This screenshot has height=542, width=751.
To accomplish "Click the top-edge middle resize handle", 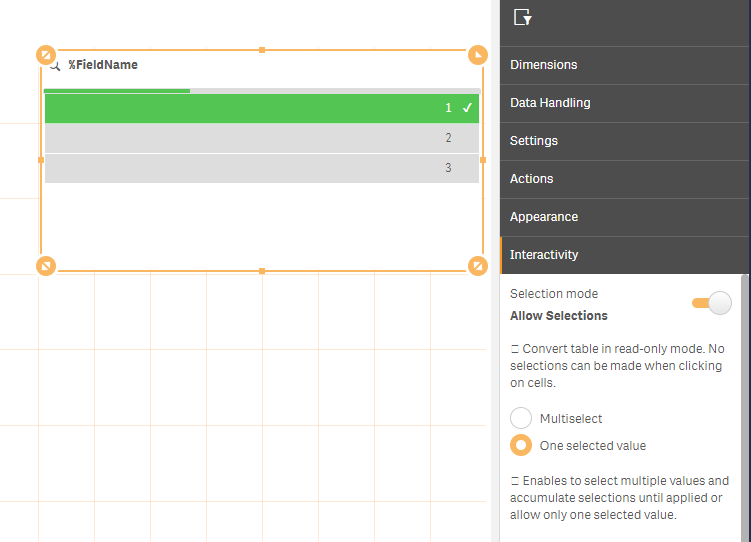I will pyautogui.click(x=262, y=49).
